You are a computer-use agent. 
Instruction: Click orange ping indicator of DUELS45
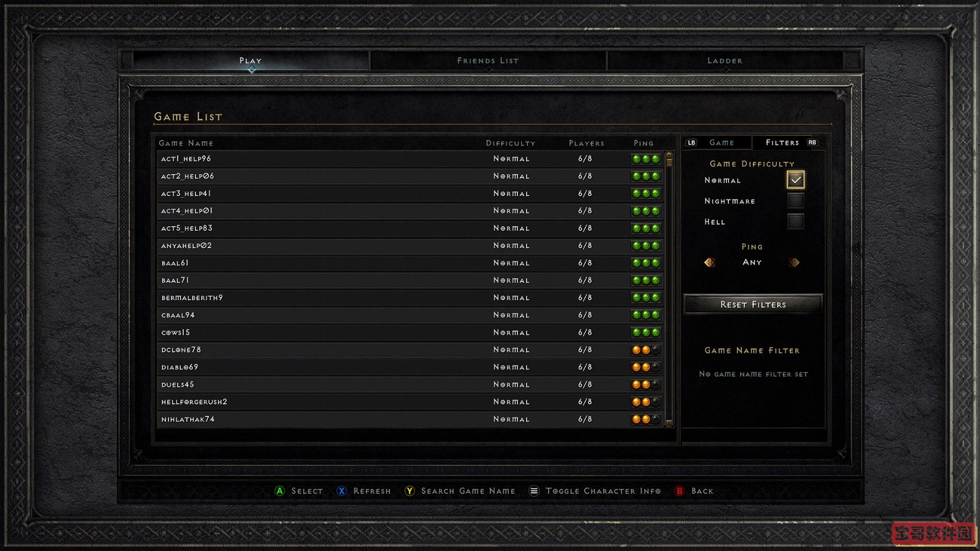click(646, 384)
